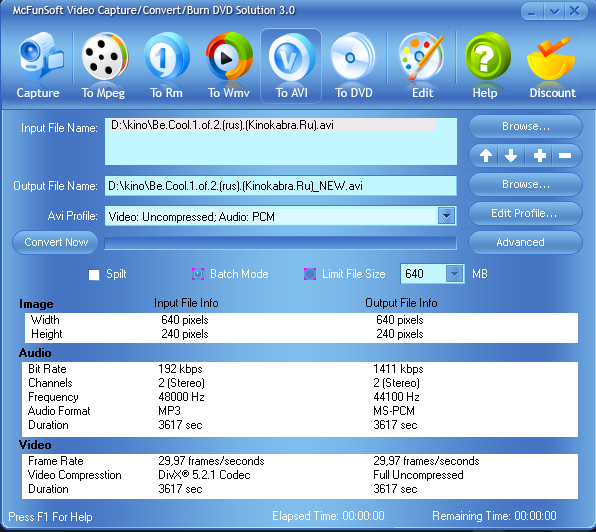Click the Full Uncompressed output value
The width and height of the screenshot is (596, 532).
(418, 475)
